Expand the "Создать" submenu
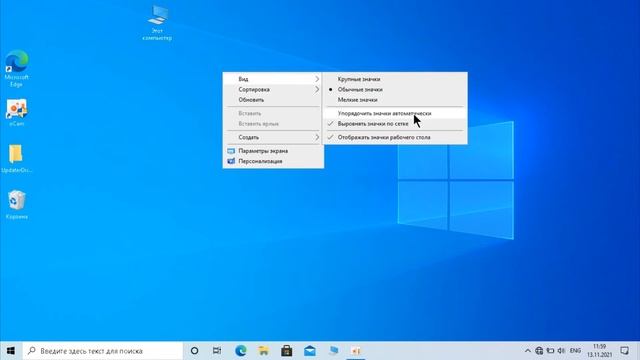This screenshot has width=640, height=360. tap(273, 137)
